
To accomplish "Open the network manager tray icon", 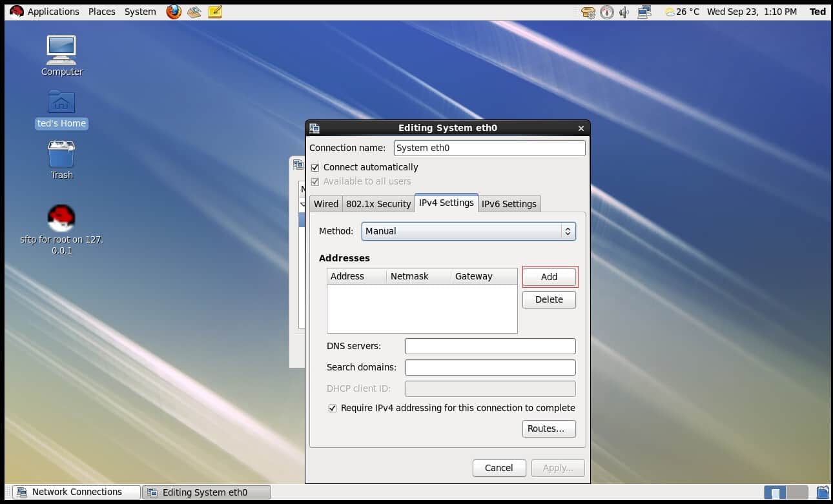I will pos(644,12).
